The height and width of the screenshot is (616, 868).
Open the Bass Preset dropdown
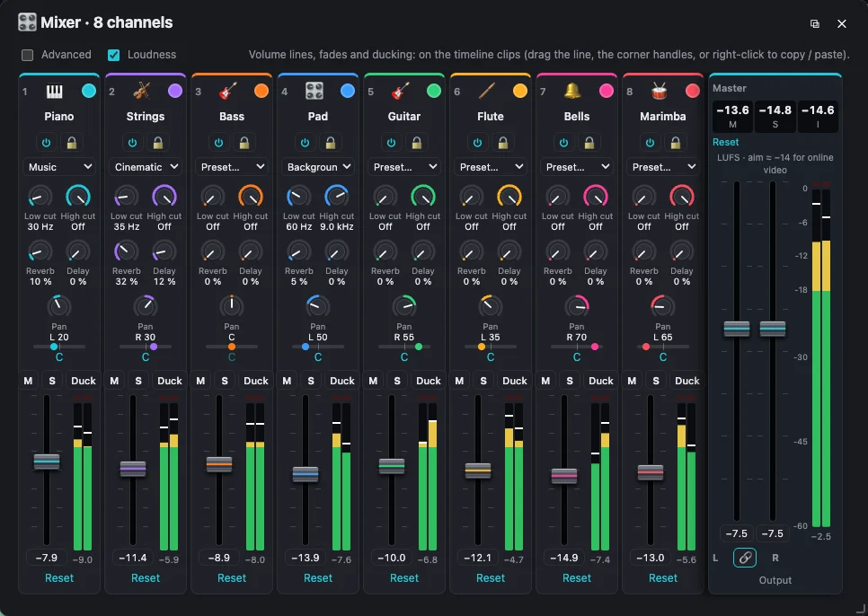(232, 166)
